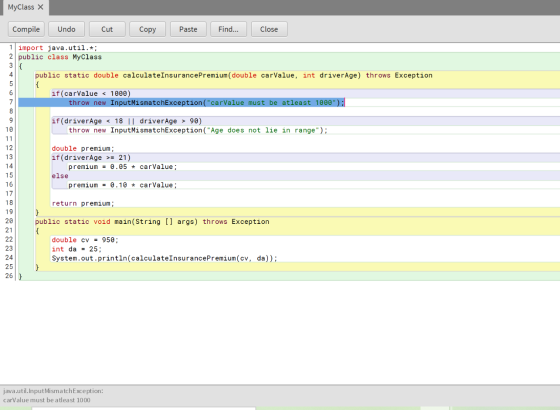Open the Find... dialog

point(229,29)
